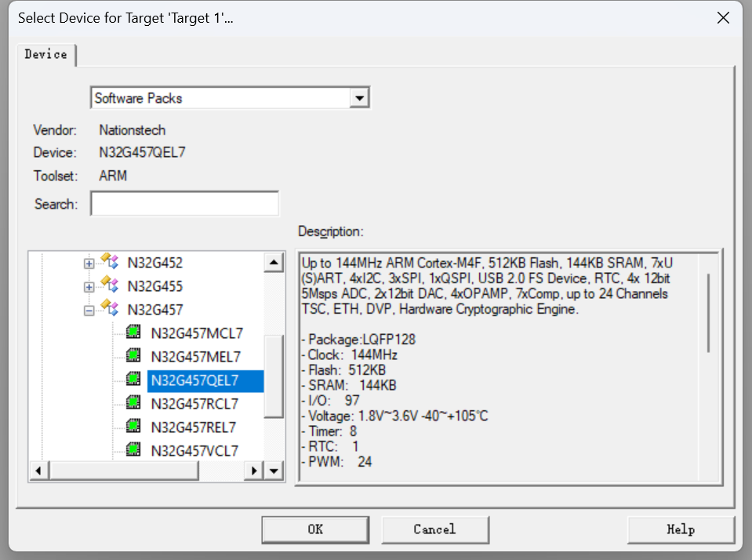Select the N32G457 family label
The height and width of the screenshot is (560, 752).
click(155, 310)
